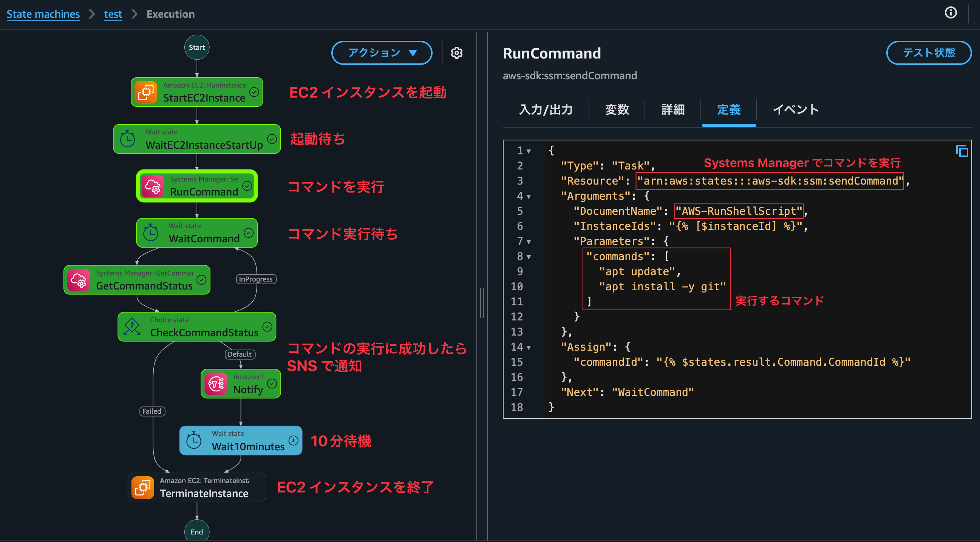Switch to the 入力/出力 tab
980x542 pixels.
(546, 110)
